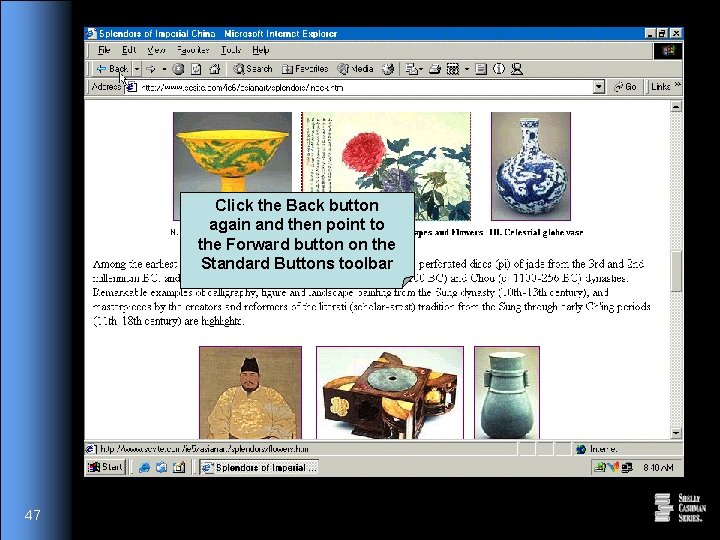Open the Edit button dropdown arrow

[467, 69]
